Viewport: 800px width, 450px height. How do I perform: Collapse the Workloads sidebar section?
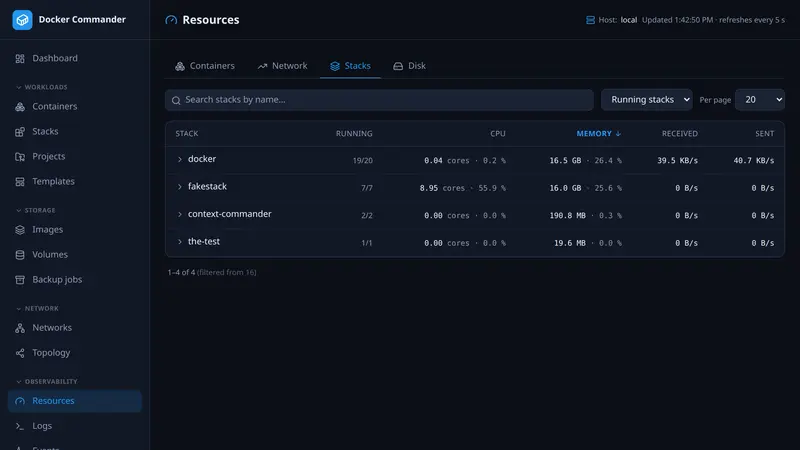pos(42,87)
